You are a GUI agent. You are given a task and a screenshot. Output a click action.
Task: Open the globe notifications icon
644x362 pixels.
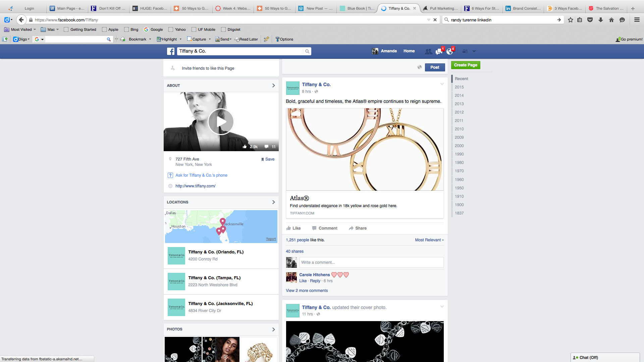click(450, 51)
